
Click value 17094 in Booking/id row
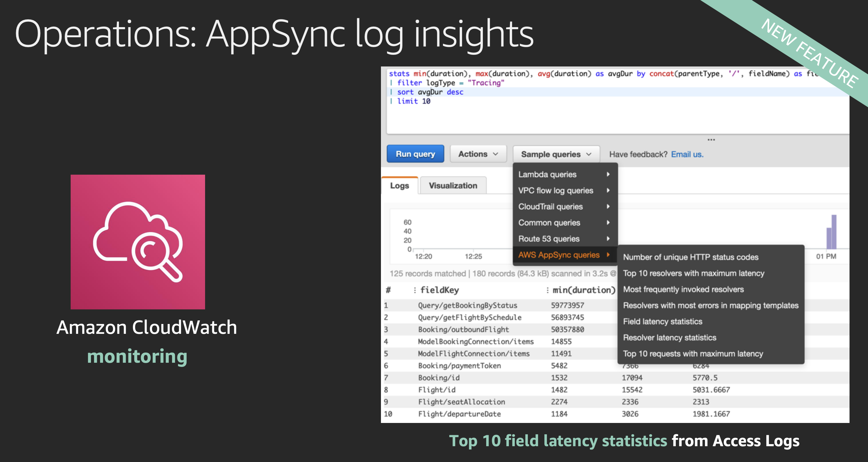tap(632, 378)
